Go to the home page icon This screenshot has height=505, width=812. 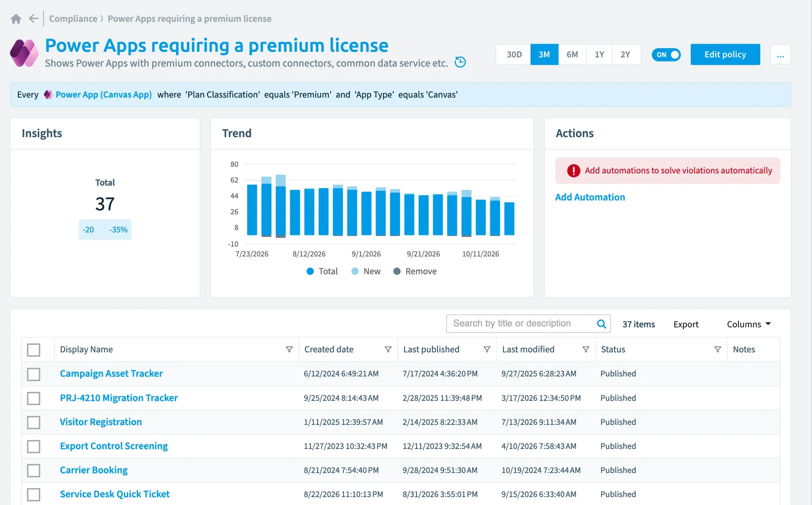(x=16, y=19)
